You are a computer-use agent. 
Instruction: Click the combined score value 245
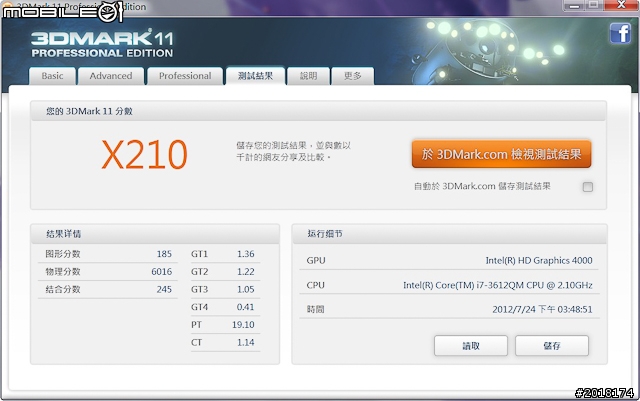pyautogui.click(x=164, y=289)
